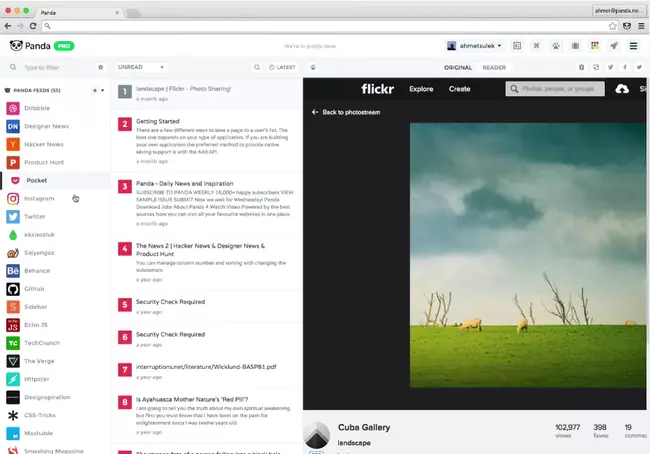Click the browser reload button
650x454 pixels.
point(33,26)
